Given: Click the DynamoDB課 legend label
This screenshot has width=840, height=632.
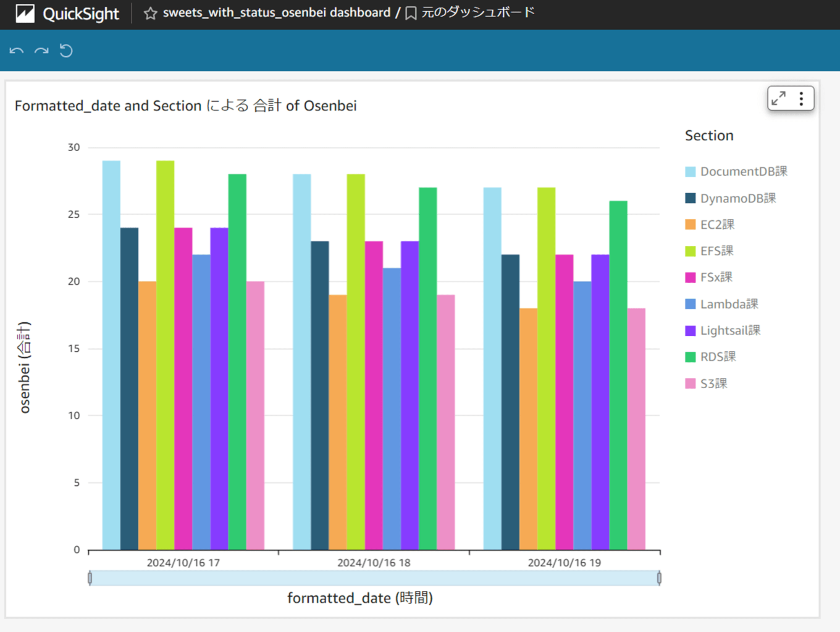Looking at the screenshot, I should click(738, 198).
